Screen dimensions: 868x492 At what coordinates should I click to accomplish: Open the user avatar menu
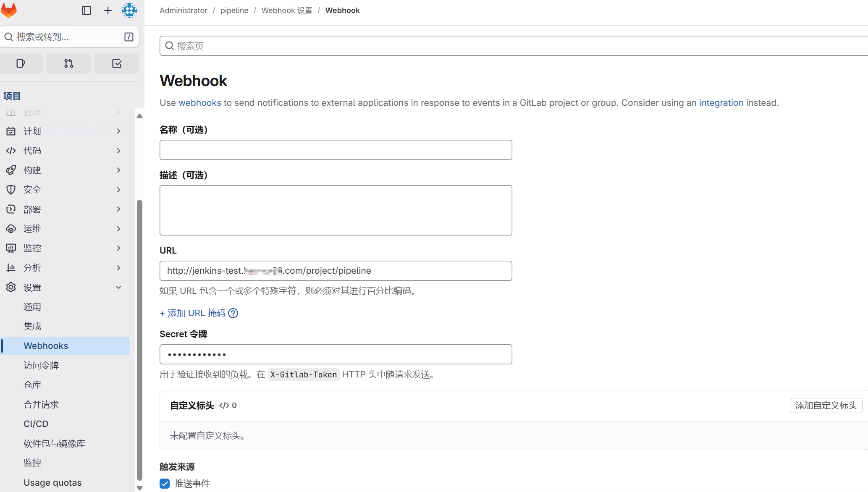(x=129, y=10)
